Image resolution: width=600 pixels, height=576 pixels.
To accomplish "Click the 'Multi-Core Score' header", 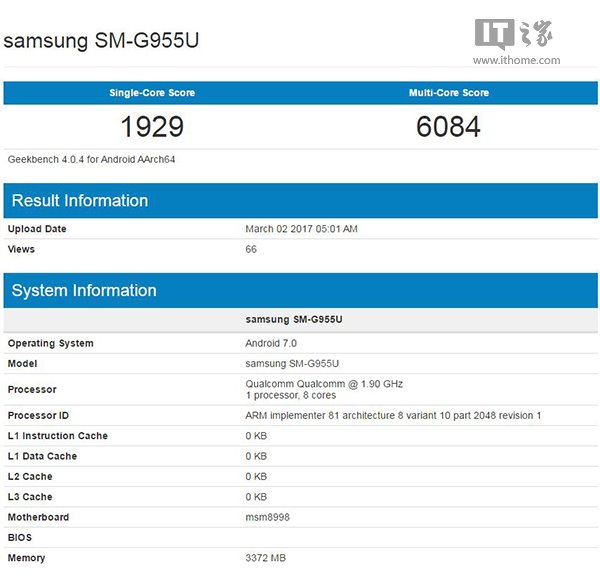I will (x=449, y=93).
